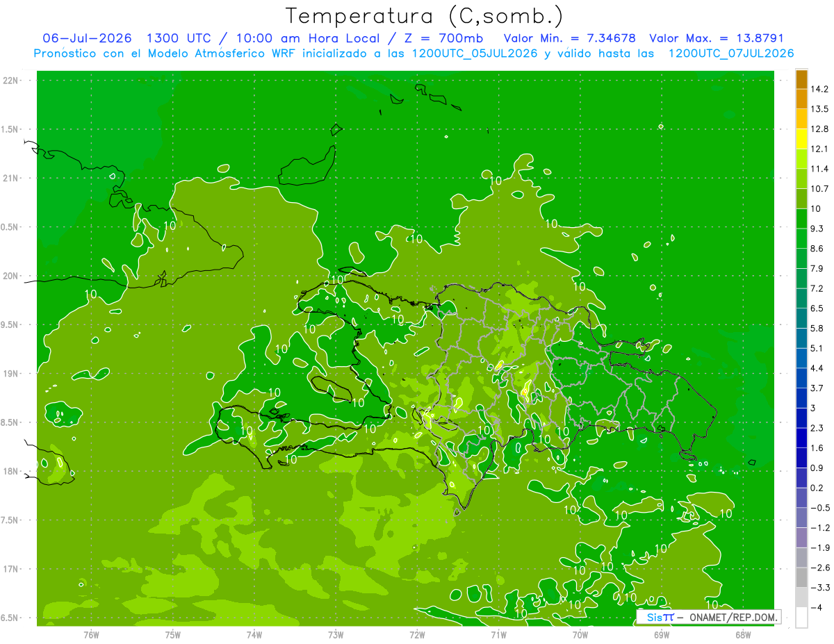Click the latitude label "20N"

tap(11, 276)
